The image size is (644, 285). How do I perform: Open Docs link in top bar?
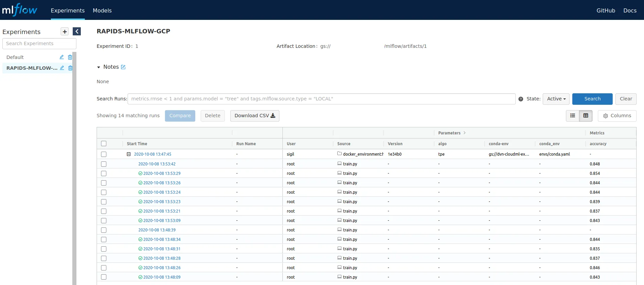coord(630,10)
